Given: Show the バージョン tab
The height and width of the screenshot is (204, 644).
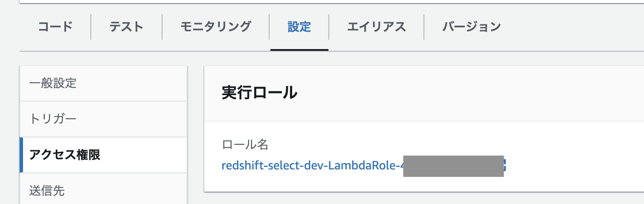Looking at the screenshot, I should point(471,27).
